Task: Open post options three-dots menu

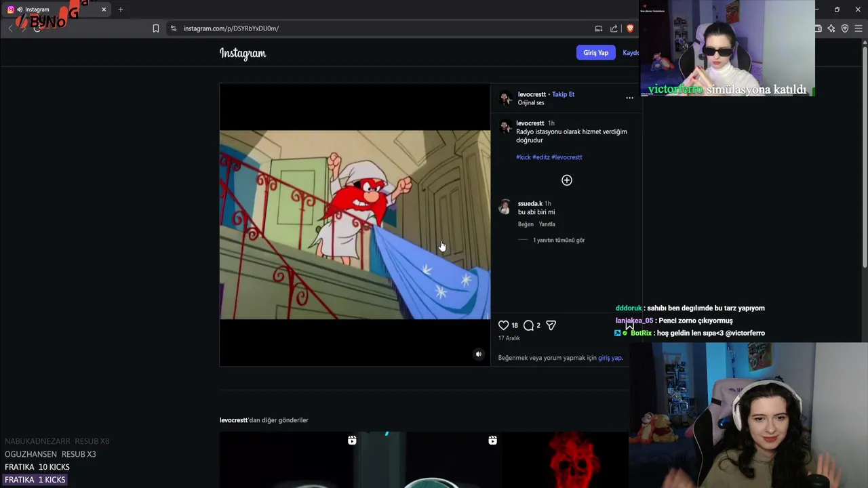Action: tap(629, 98)
